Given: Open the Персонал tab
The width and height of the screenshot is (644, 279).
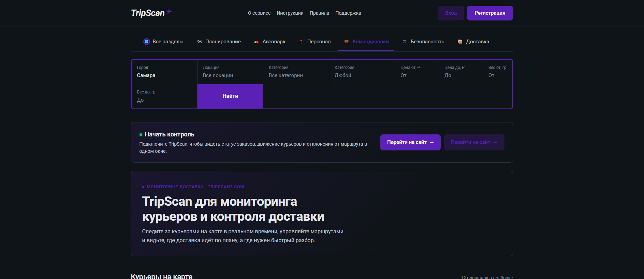Looking at the screenshot, I should 315,42.
